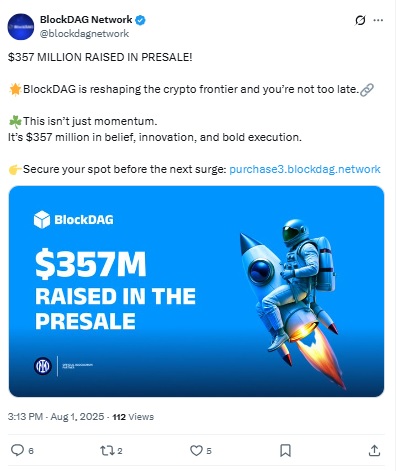Click the pointing hand emoji before 'Secure'

click(x=15, y=169)
